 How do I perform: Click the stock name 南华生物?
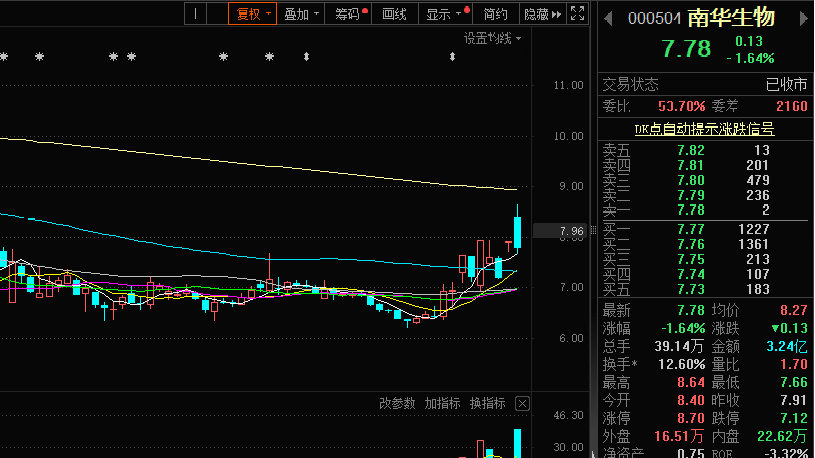pyautogui.click(x=731, y=18)
